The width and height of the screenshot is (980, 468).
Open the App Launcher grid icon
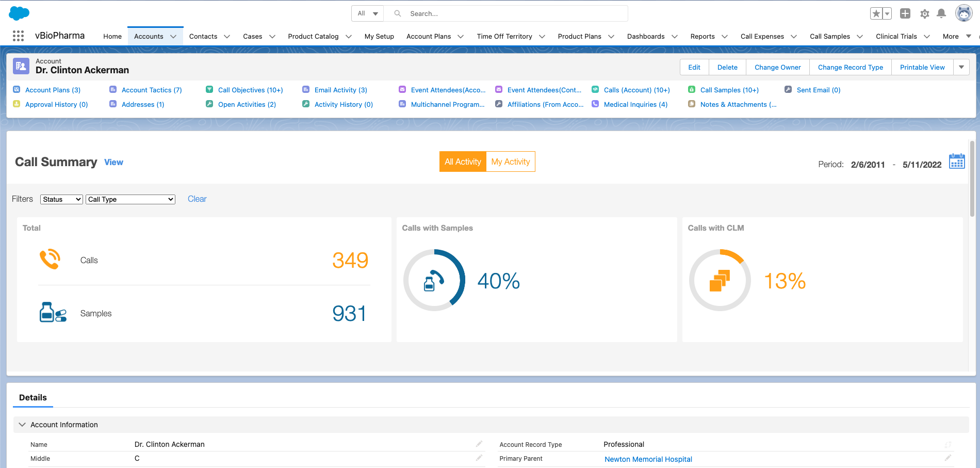[18, 36]
